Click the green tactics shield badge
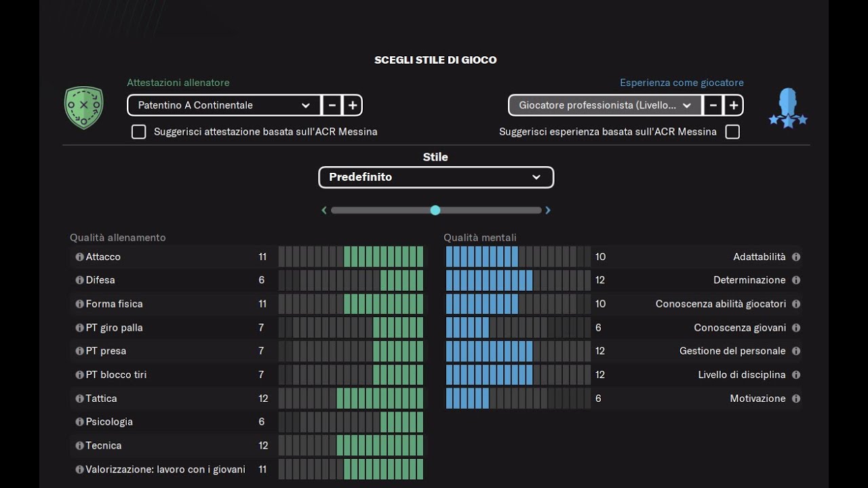868x488 pixels. (x=83, y=107)
